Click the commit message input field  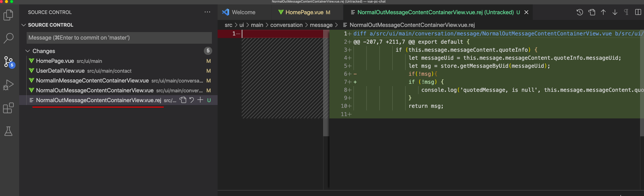coord(119,38)
